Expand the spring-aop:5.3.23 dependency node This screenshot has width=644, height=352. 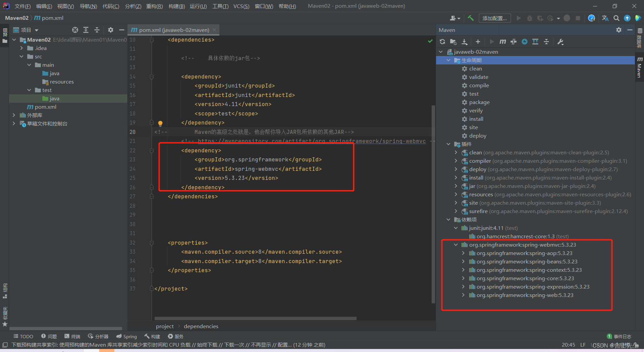(463, 253)
